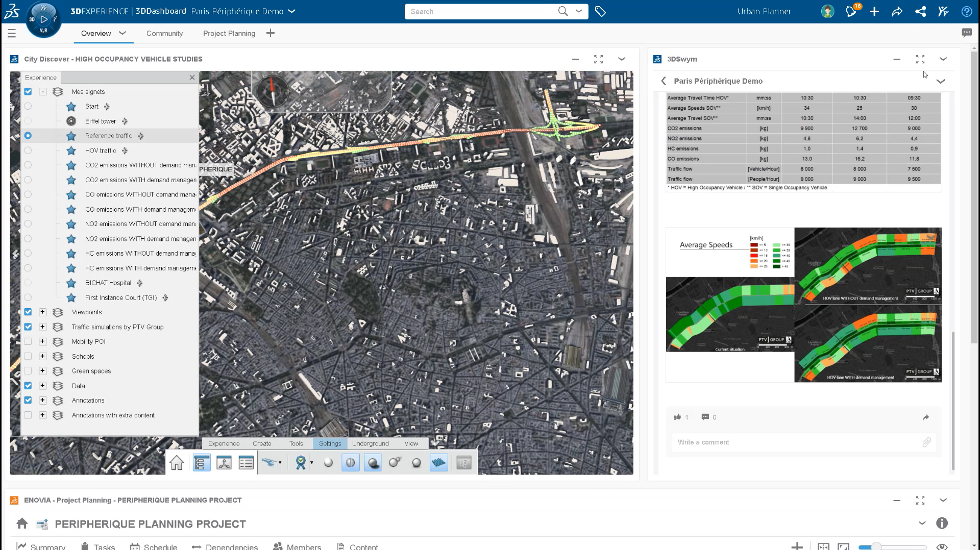Open notifications icon with badge 16

(851, 11)
